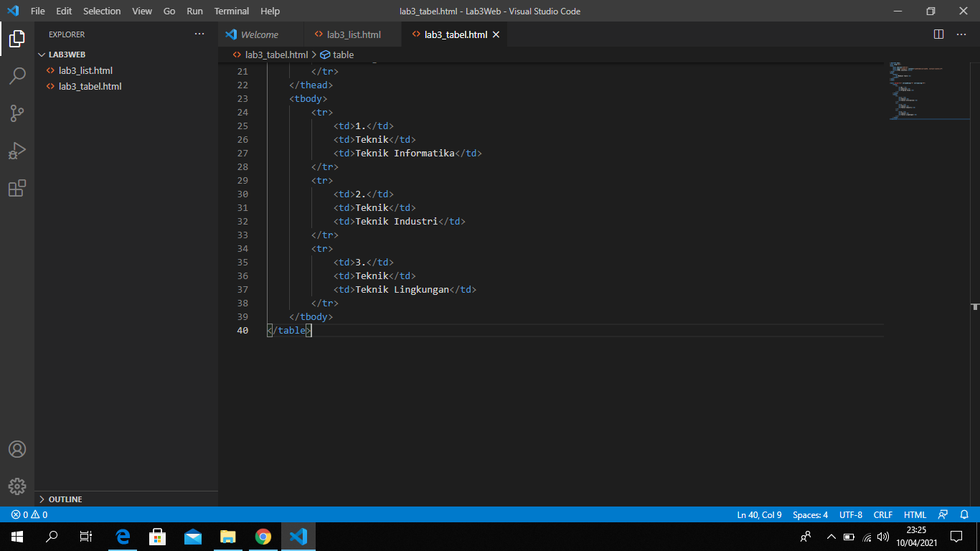Click the Teknik Informatika text on line 27
Viewport: 980px width, 551px height.
[405, 153]
